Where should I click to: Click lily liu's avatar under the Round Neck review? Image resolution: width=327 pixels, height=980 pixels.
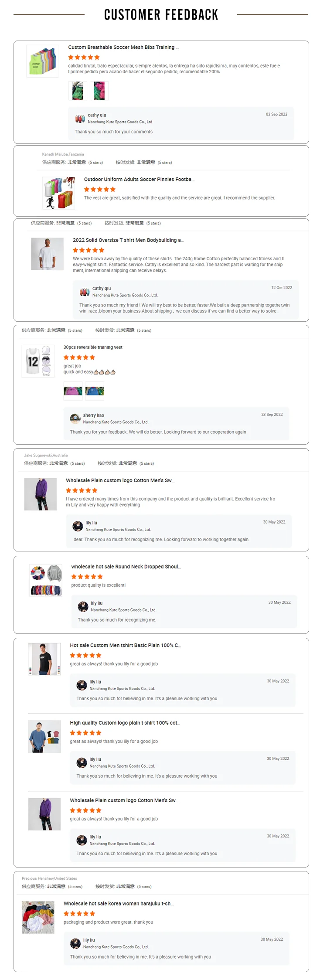pos(83,606)
